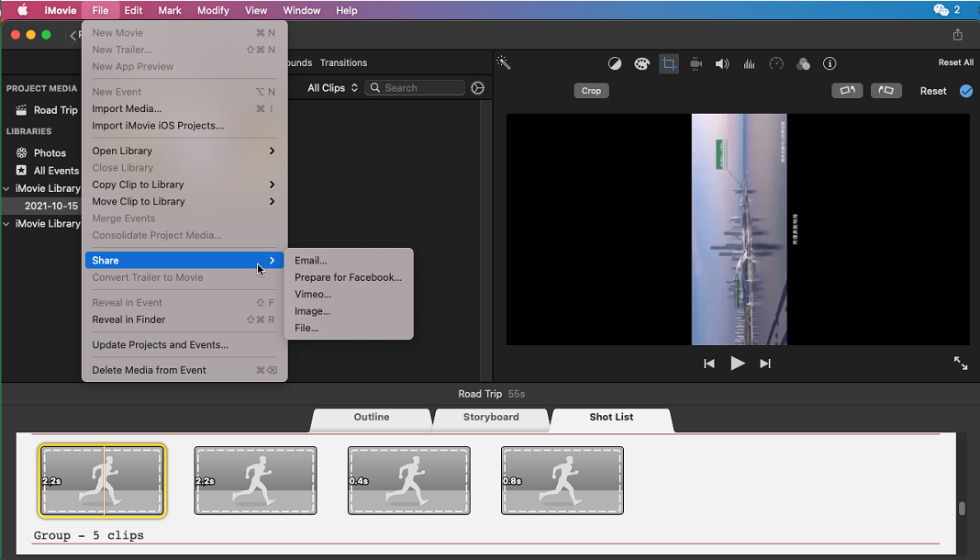Click into the clip Search field
Screen dimensions: 980x560
415,88
